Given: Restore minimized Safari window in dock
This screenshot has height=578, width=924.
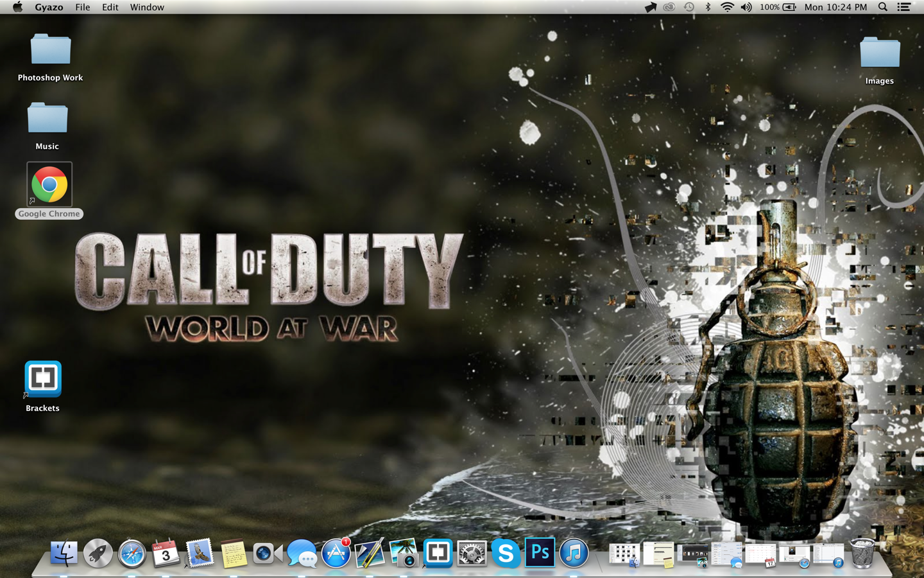Looking at the screenshot, I should (x=794, y=556).
